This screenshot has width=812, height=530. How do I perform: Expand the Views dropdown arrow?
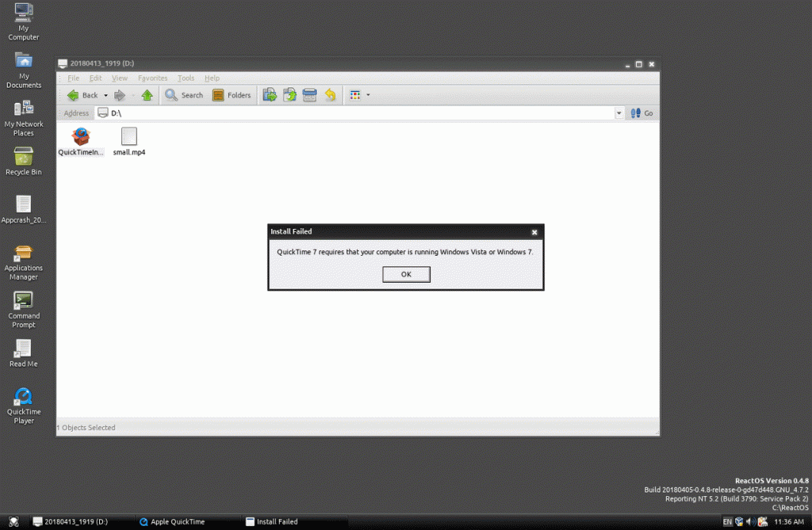point(368,95)
